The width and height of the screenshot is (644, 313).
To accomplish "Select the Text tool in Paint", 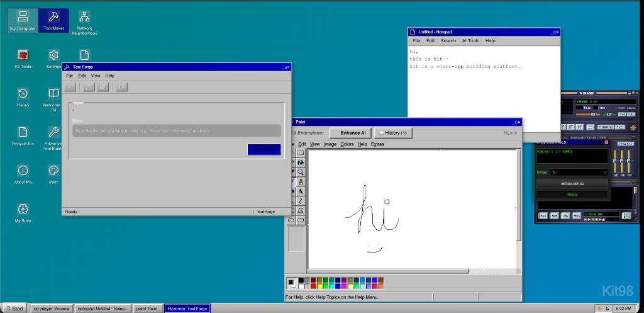I will pos(301,191).
